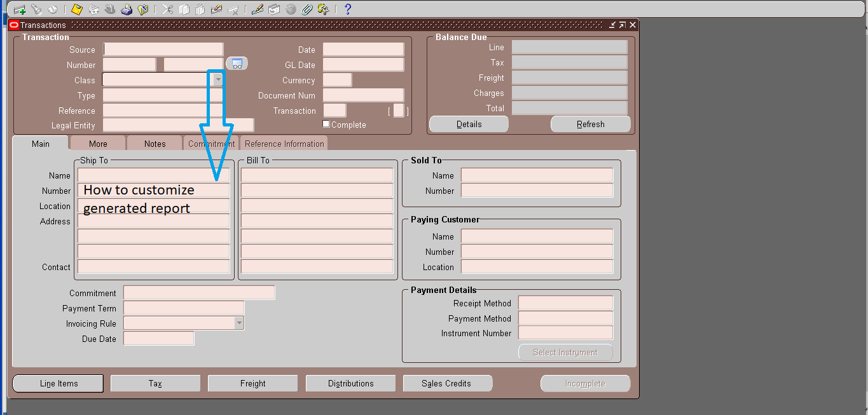Click the Attachments paperclip icon
Screen dimensions: 868x415
coord(307,10)
